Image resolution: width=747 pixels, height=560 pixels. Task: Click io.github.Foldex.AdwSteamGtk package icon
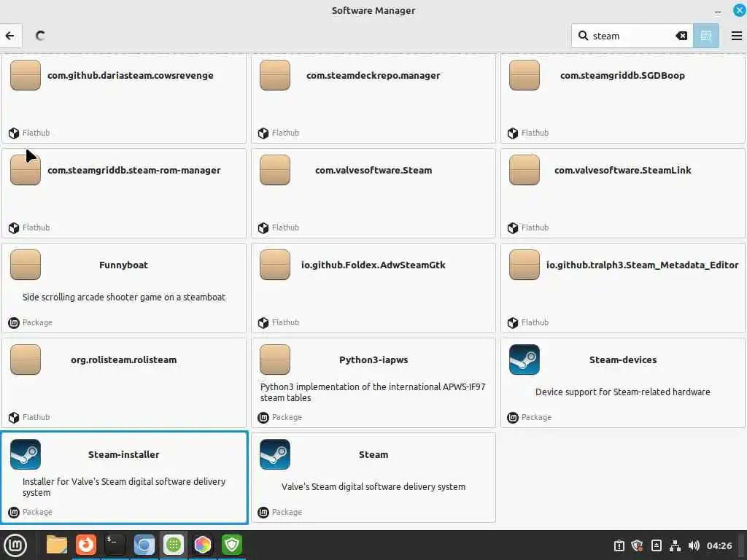(275, 265)
